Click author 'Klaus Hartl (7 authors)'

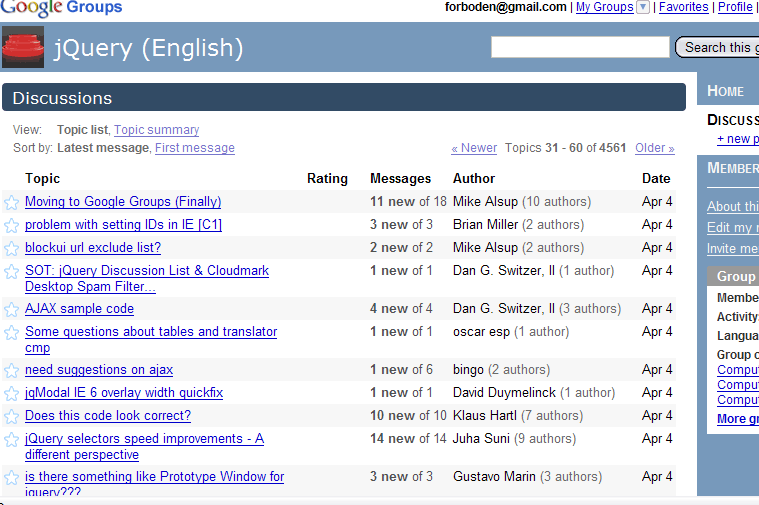pyautogui.click(x=518, y=416)
